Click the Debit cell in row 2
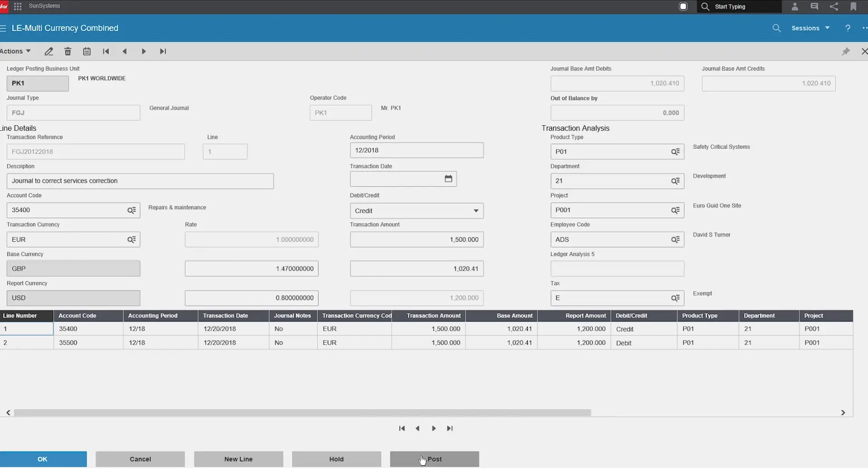868x473 pixels. [644, 343]
